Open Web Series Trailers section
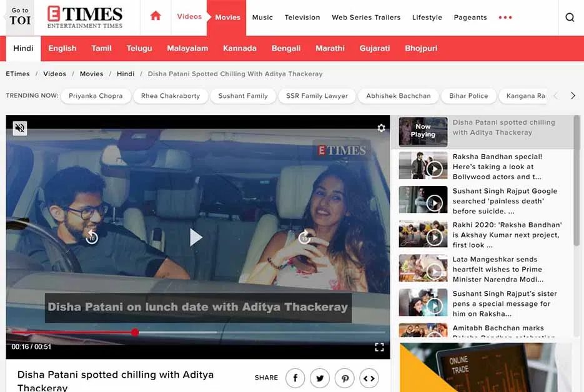Image resolution: width=584 pixels, height=392 pixels. pos(366,17)
